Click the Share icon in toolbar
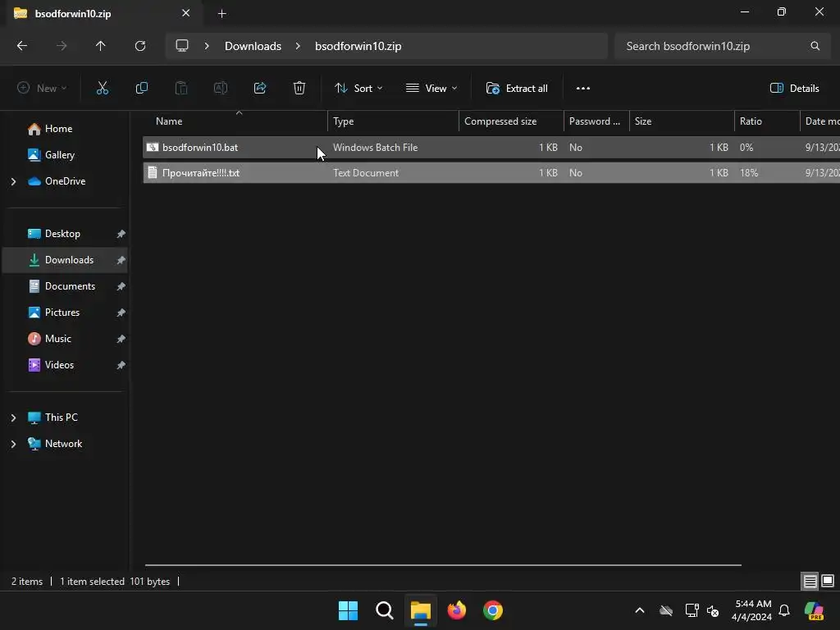 point(260,89)
